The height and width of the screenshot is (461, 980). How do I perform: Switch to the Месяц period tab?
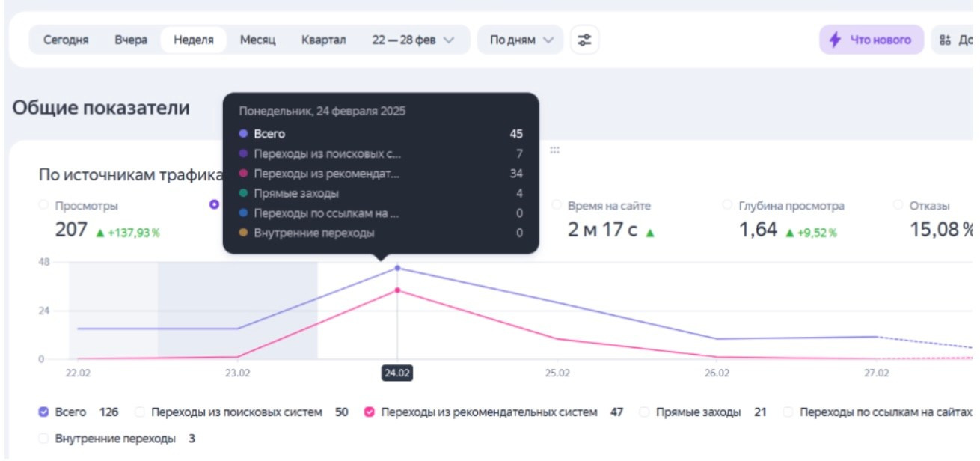257,40
